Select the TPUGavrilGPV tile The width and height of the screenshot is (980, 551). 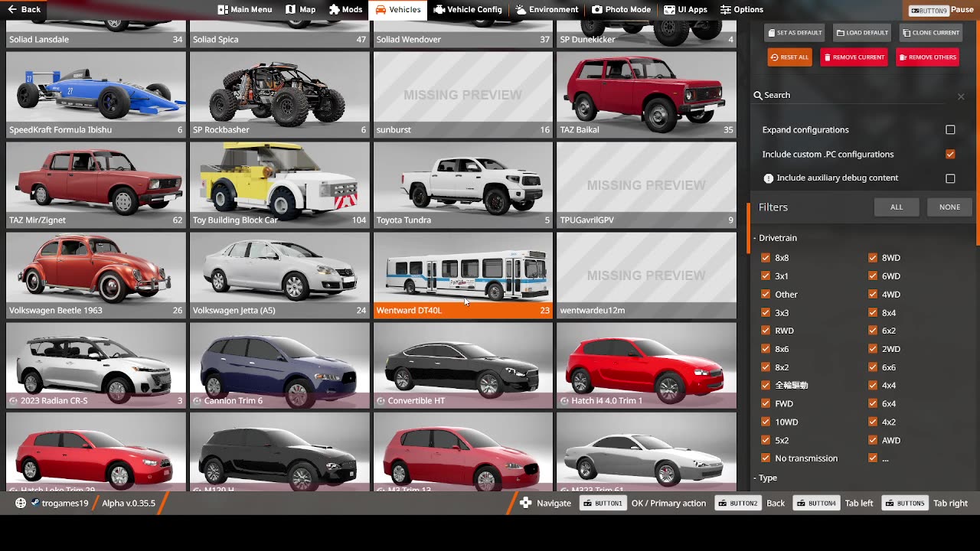[x=647, y=184]
